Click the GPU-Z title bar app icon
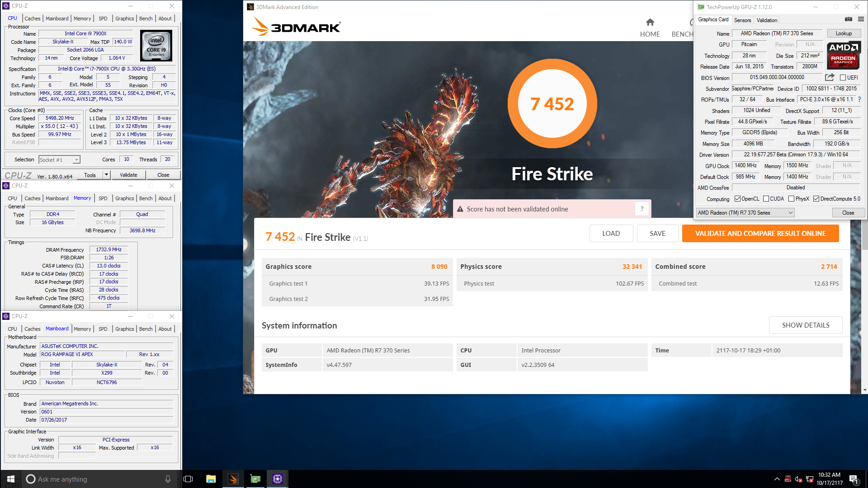 pos(701,7)
